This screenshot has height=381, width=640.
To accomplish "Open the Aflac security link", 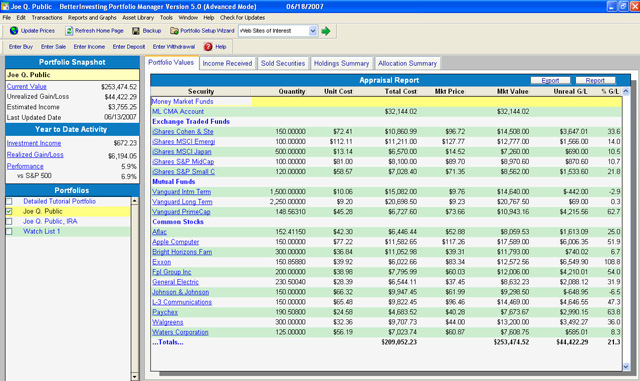I will pyautogui.click(x=159, y=232).
